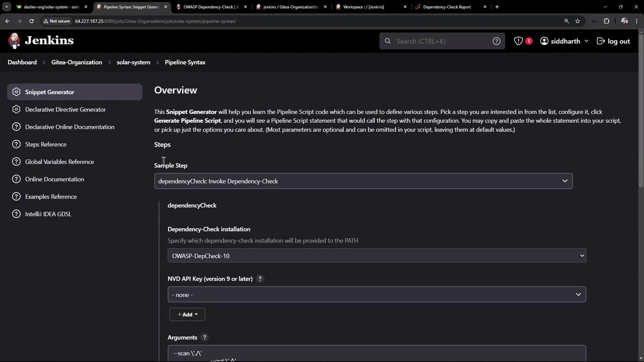
Task: Click NVD API Key help icon
Action: point(260,279)
